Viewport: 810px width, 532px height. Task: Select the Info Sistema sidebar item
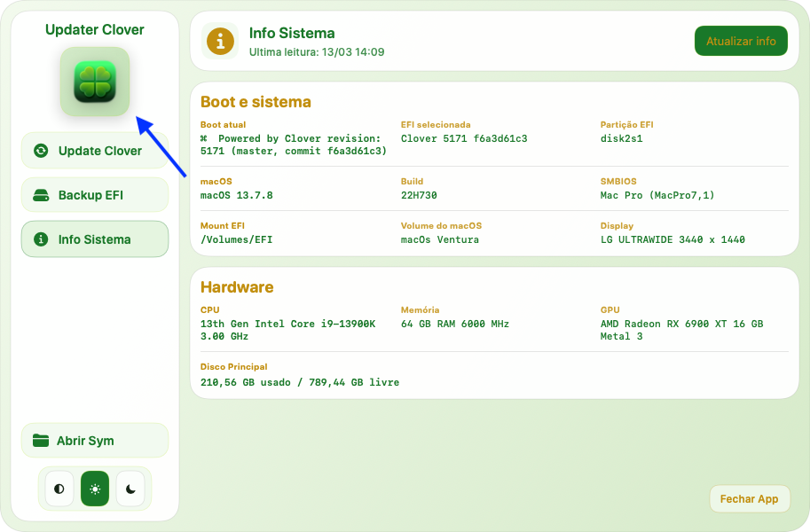[95, 239]
